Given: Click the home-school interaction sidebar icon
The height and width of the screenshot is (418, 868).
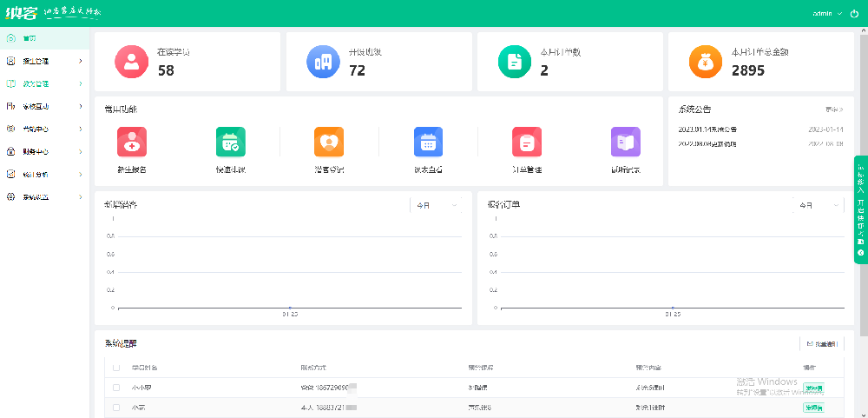Looking at the screenshot, I should [x=10, y=106].
